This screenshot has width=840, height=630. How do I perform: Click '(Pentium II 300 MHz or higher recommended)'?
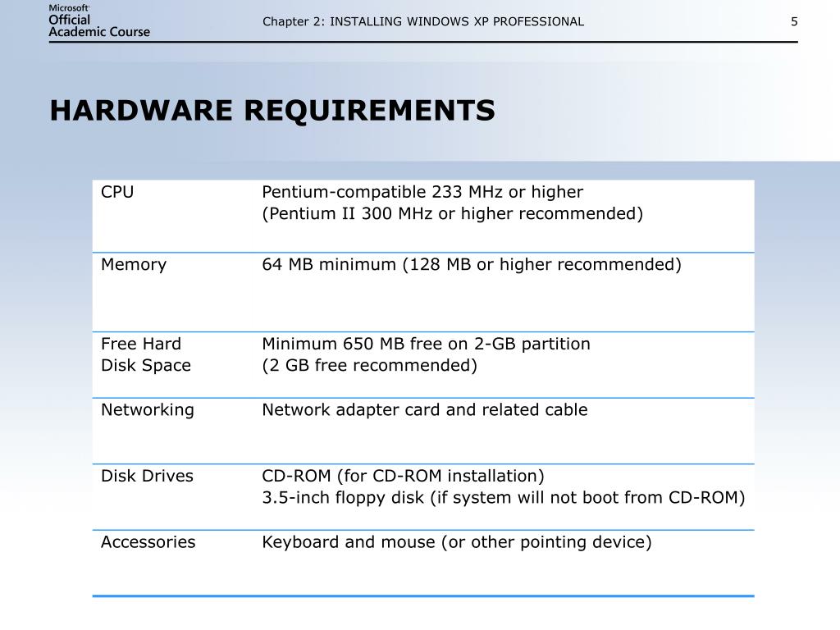pos(452,214)
